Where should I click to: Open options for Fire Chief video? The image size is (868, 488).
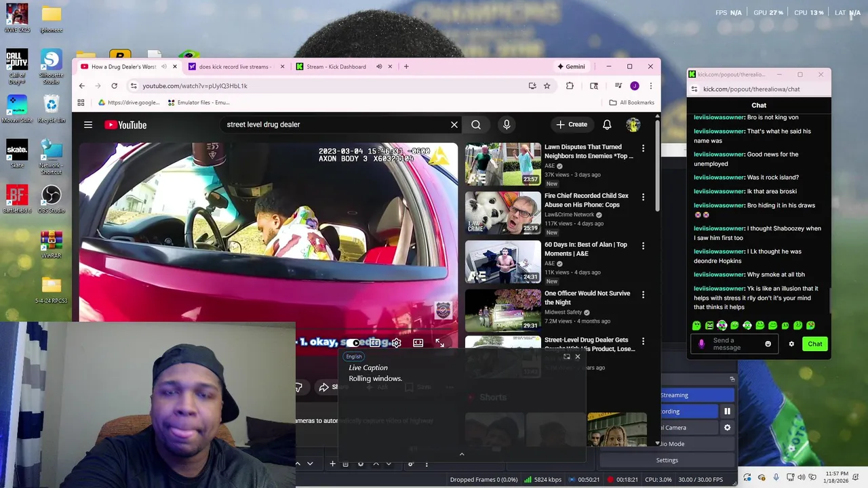pos(643,197)
